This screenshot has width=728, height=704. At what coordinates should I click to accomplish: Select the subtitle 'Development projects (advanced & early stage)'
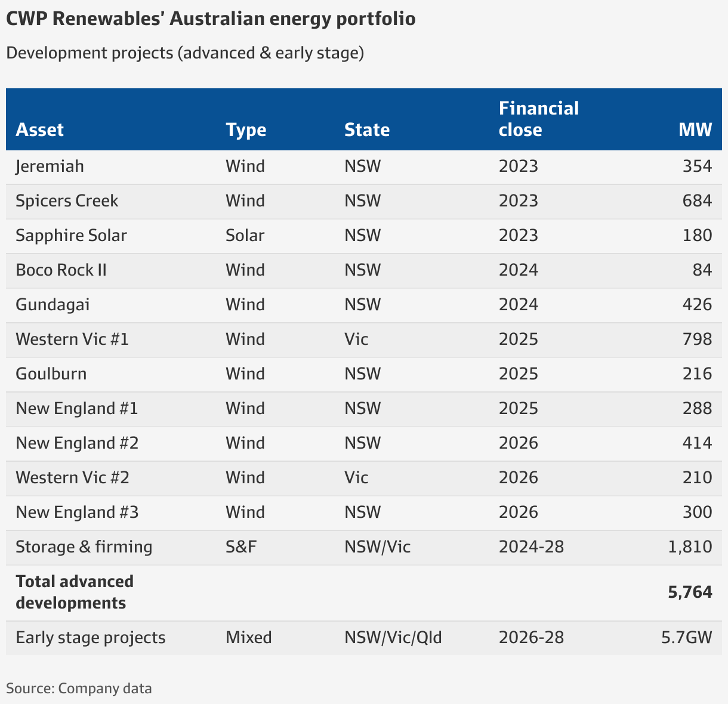185,53
